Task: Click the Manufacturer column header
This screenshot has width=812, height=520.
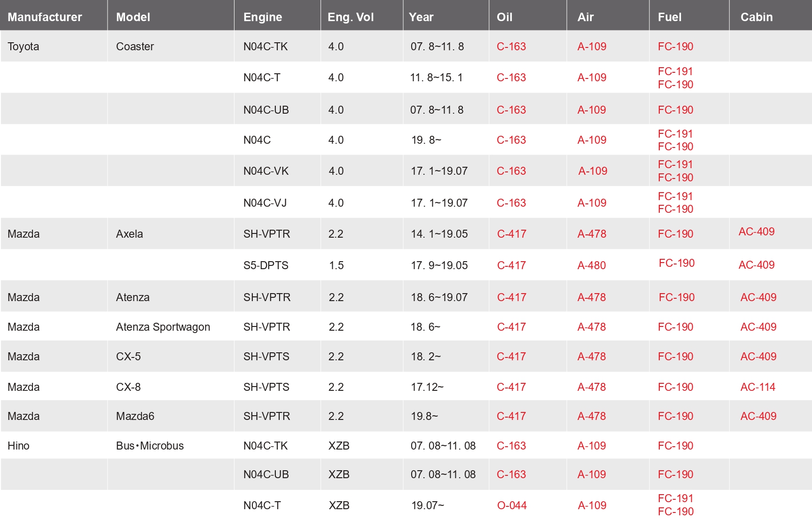Action: [45, 17]
